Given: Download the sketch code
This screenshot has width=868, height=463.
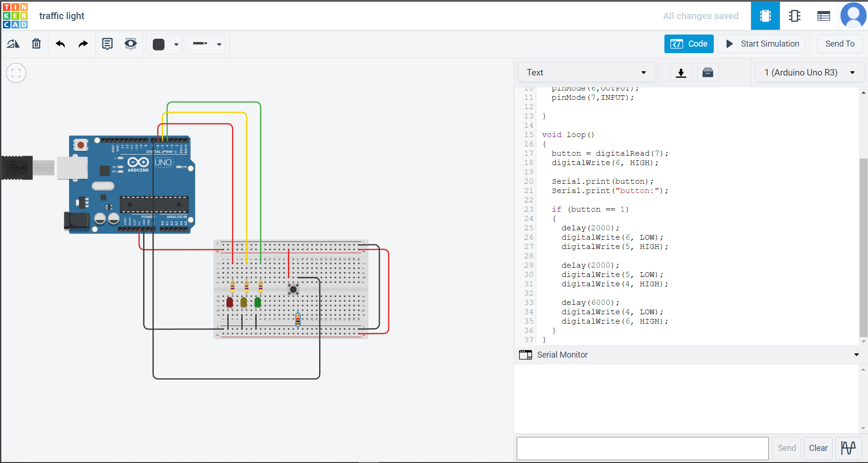Looking at the screenshot, I should coord(681,72).
